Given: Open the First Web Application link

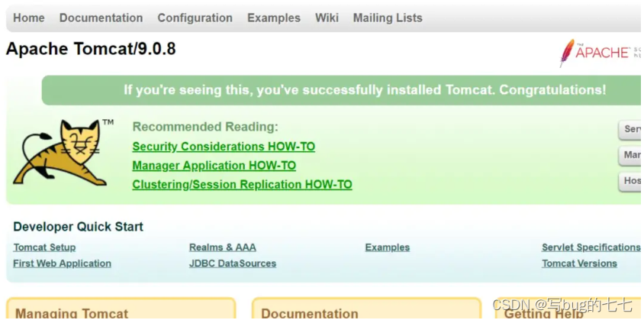Looking at the screenshot, I should [x=62, y=263].
